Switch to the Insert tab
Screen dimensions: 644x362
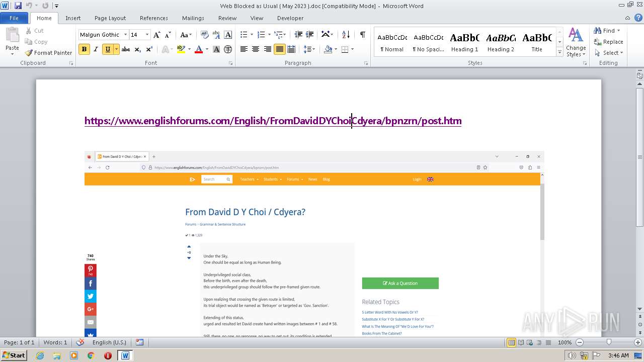point(73,18)
